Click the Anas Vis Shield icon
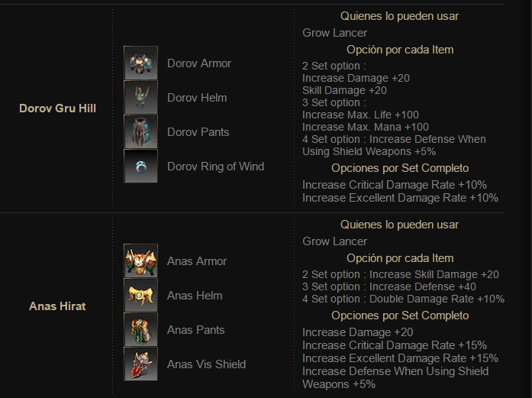 140,364
